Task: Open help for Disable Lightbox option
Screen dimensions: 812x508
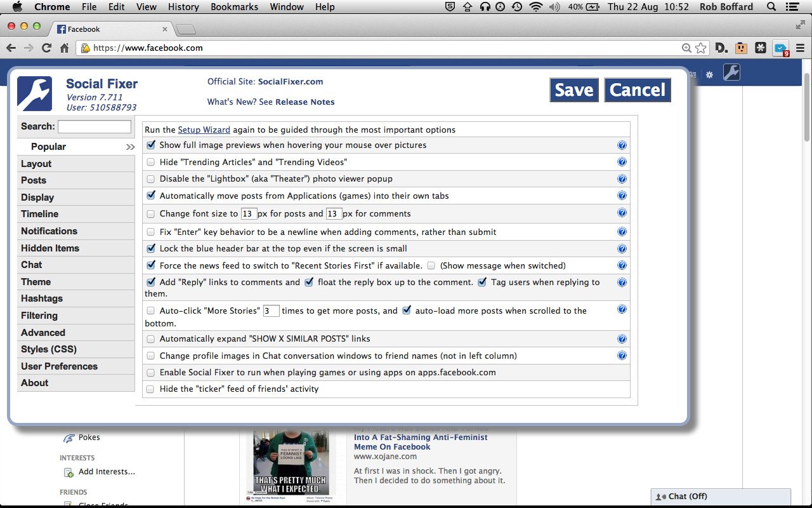Action: (x=622, y=179)
